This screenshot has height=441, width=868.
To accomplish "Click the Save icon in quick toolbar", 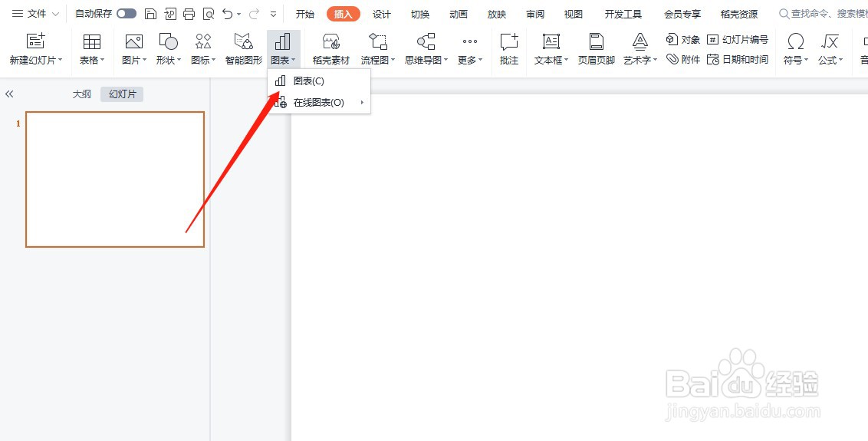I will point(150,14).
